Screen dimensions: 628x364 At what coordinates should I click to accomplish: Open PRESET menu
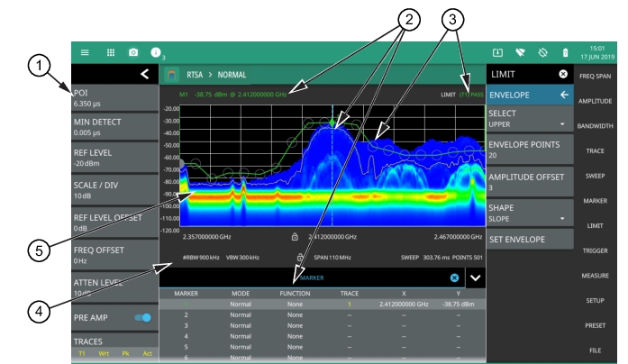(595, 325)
